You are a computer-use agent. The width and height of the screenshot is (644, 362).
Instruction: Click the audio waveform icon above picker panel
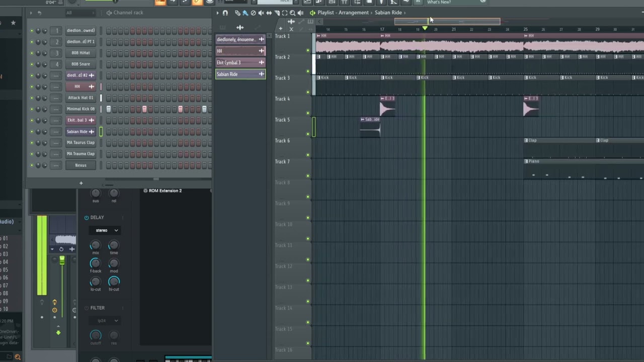(240, 28)
